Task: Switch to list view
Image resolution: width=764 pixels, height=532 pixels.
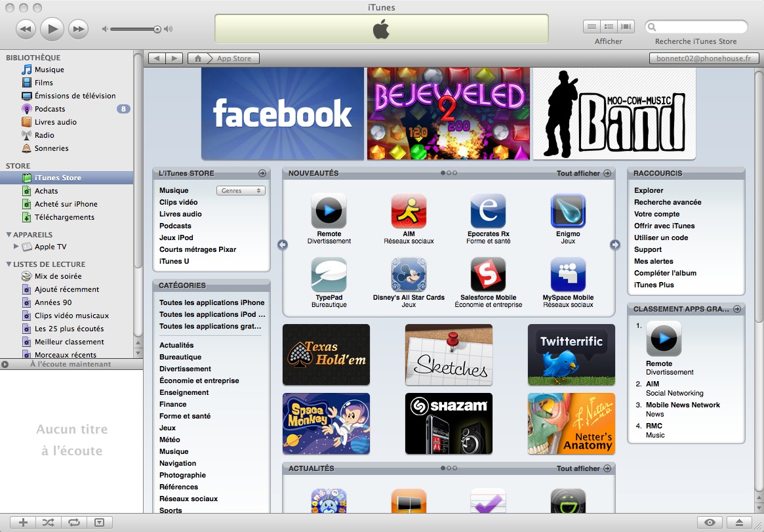Action: (x=592, y=27)
